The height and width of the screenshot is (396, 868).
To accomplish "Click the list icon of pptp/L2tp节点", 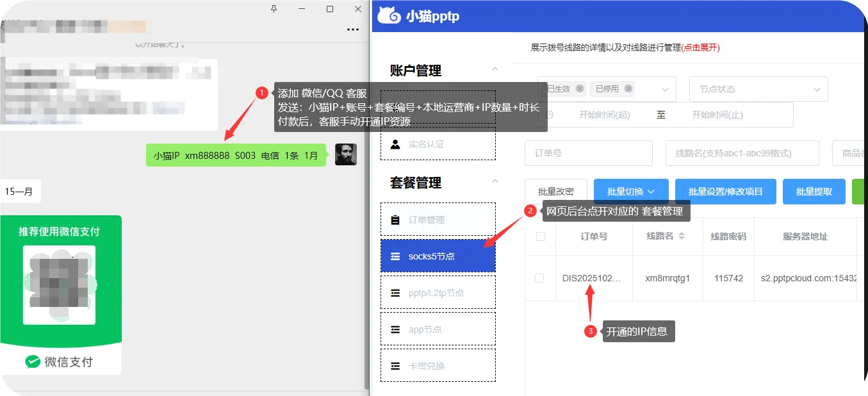I will pyautogui.click(x=395, y=293).
